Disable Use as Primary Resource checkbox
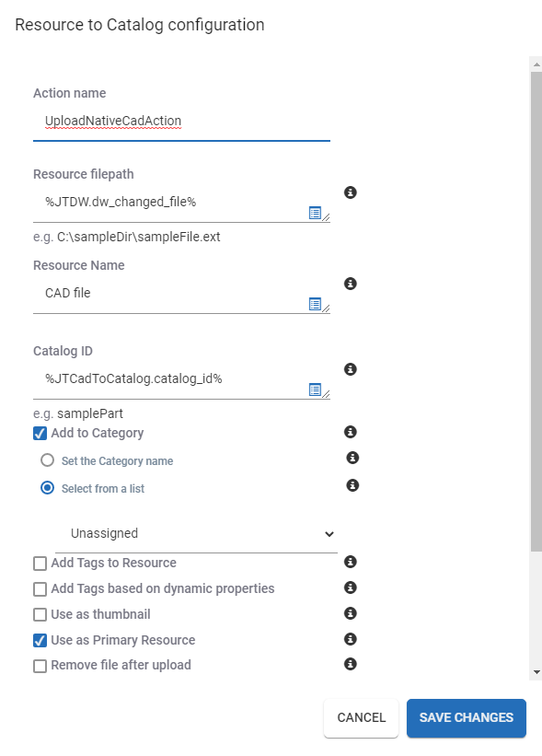Image resolution: width=542 pixels, height=756 pixels. pyautogui.click(x=40, y=640)
